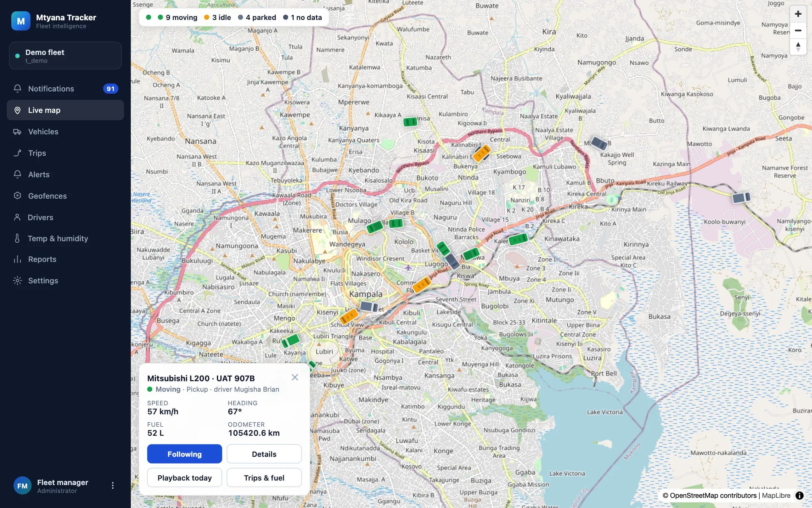Open the Settings gear icon
Screen dimensions: 812x508
click(x=17, y=281)
